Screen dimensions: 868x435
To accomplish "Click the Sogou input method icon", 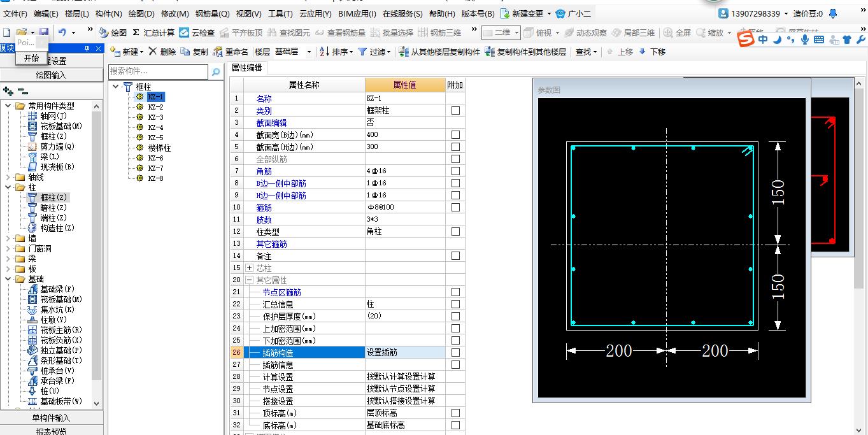I will pos(746,39).
